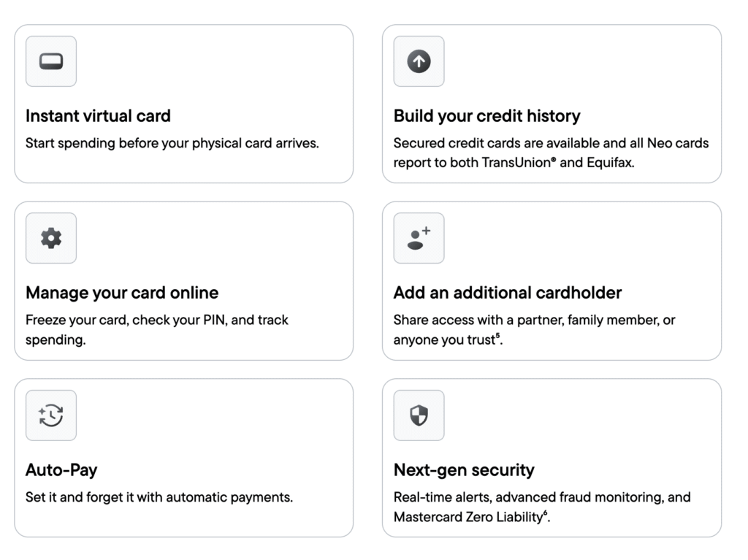Click the security shield icon

pyautogui.click(x=419, y=415)
